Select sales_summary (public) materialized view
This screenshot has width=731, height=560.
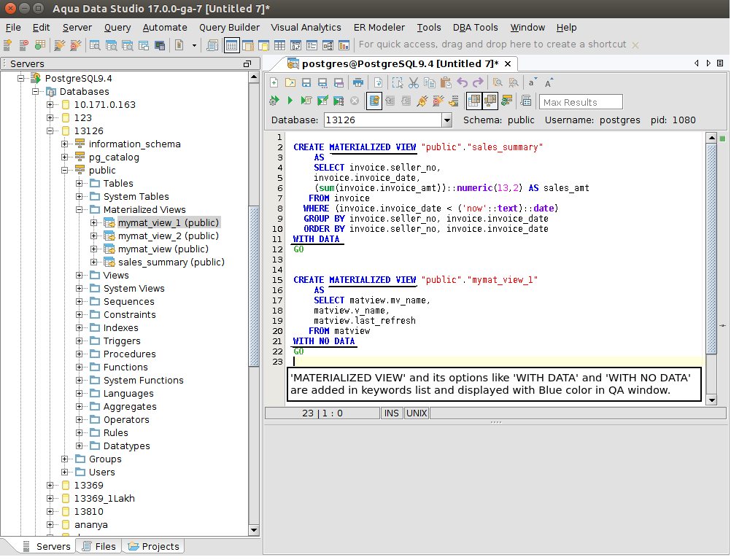tap(171, 262)
